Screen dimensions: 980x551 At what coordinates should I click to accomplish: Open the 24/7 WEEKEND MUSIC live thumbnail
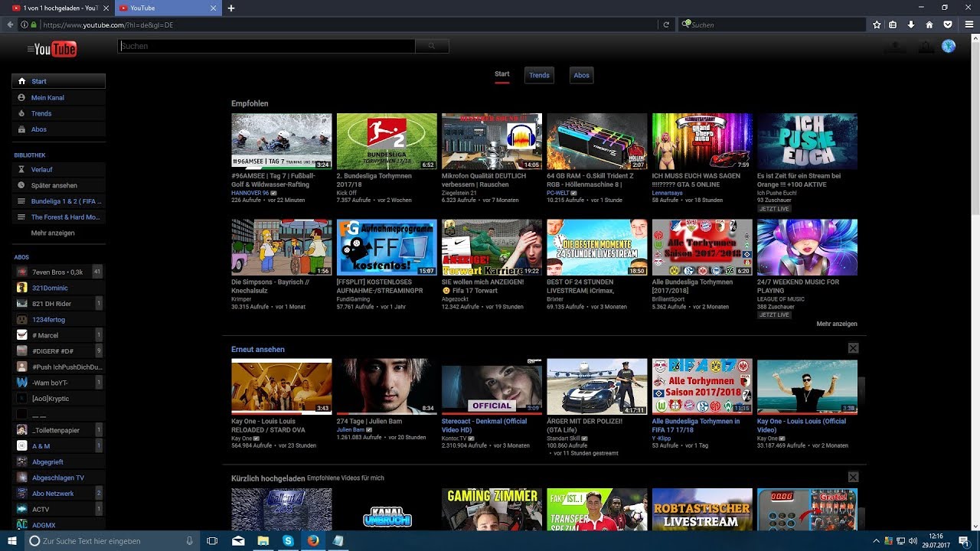pyautogui.click(x=807, y=247)
